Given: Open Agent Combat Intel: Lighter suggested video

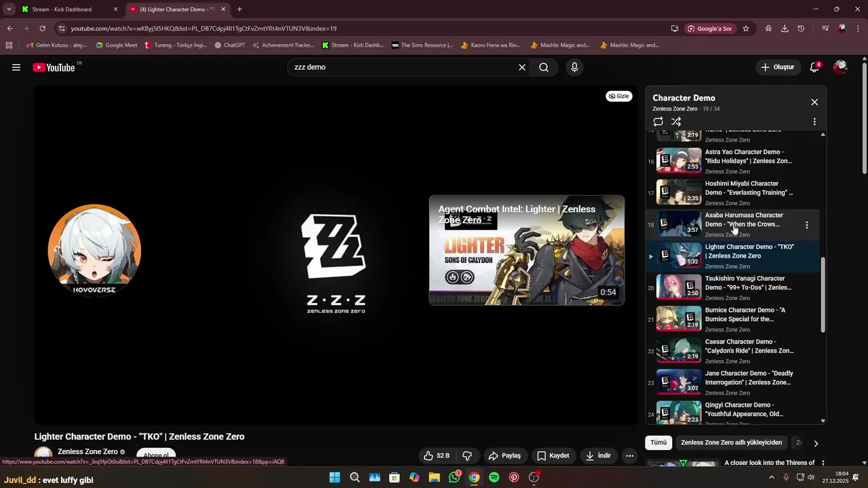Looking at the screenshot, I should click(x=527, y=250).
